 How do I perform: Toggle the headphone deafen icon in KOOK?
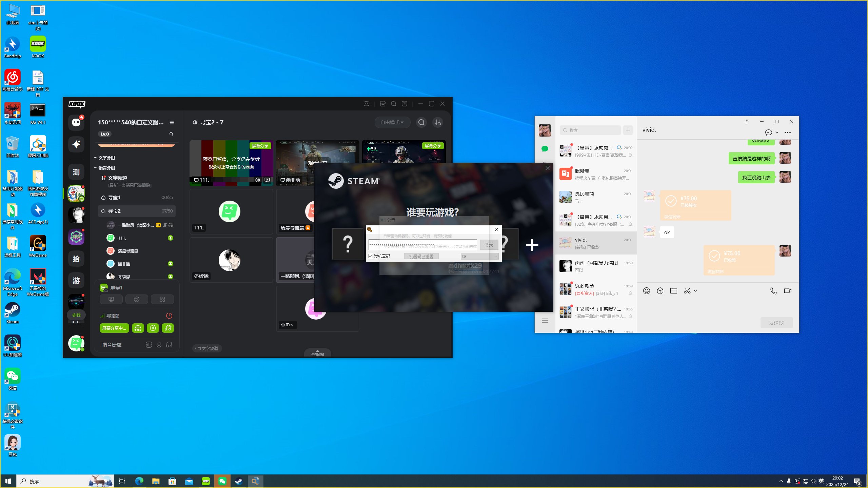[169, 345]
